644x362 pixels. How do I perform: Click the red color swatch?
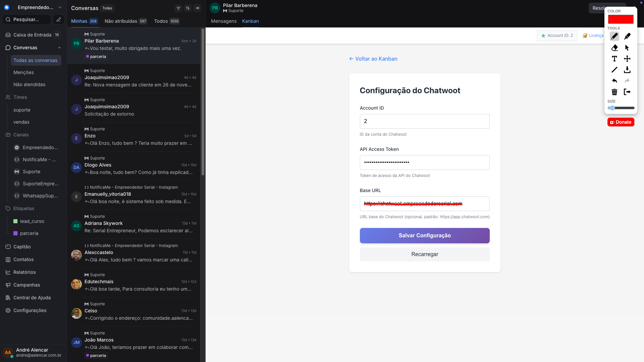click(621, 19)
